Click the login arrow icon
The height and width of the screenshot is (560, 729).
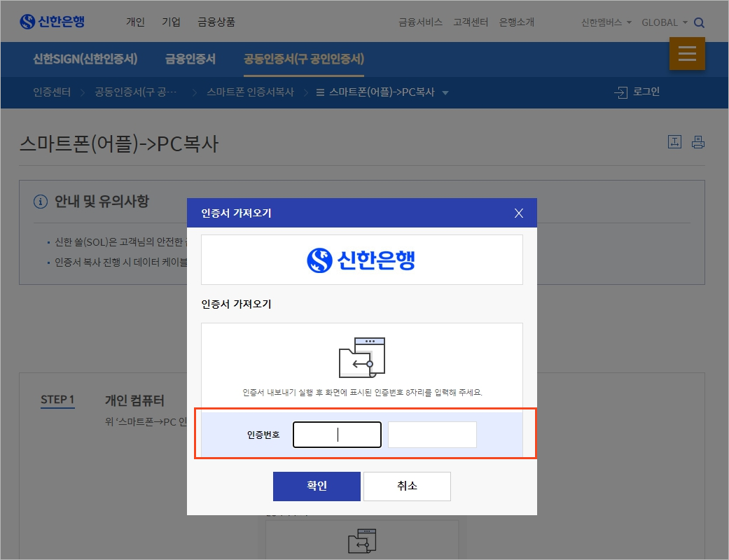pyautogui.click(x=620, y=92)
